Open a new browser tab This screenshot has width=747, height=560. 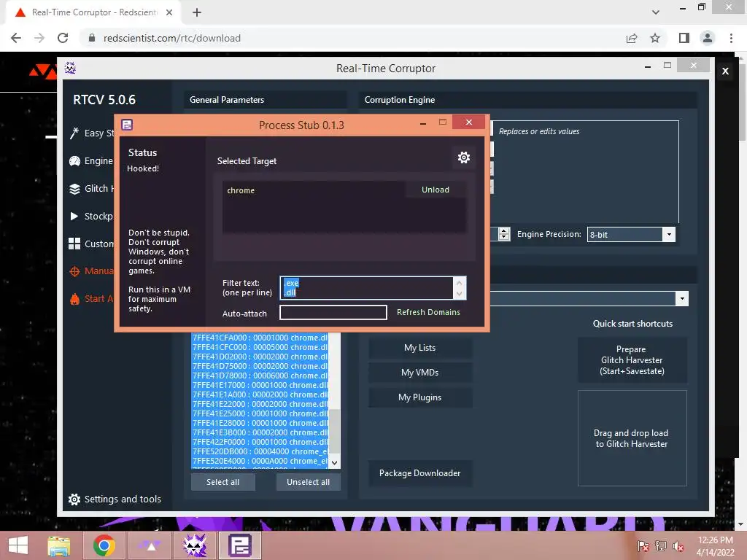(197, 12)
